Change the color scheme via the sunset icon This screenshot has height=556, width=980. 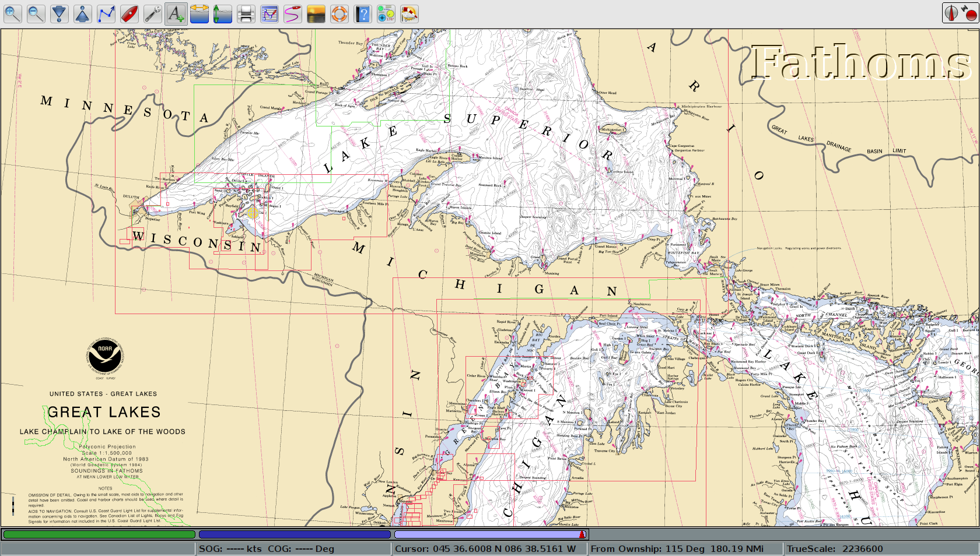[316, 13]
